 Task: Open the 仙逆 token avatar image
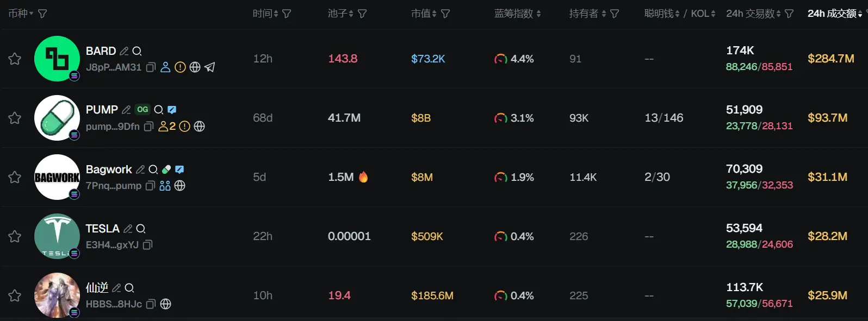pos(57,295)
